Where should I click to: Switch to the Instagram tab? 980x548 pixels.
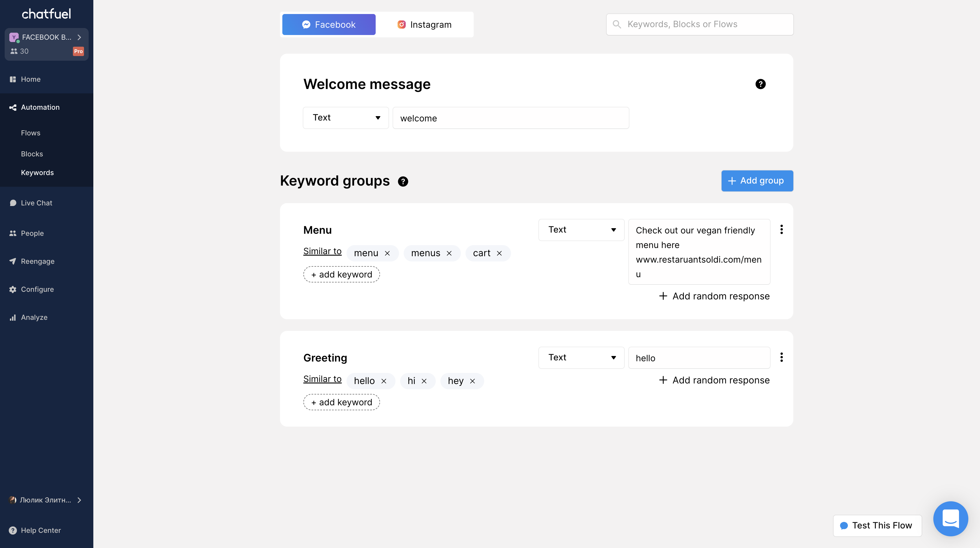coord(425,25)
